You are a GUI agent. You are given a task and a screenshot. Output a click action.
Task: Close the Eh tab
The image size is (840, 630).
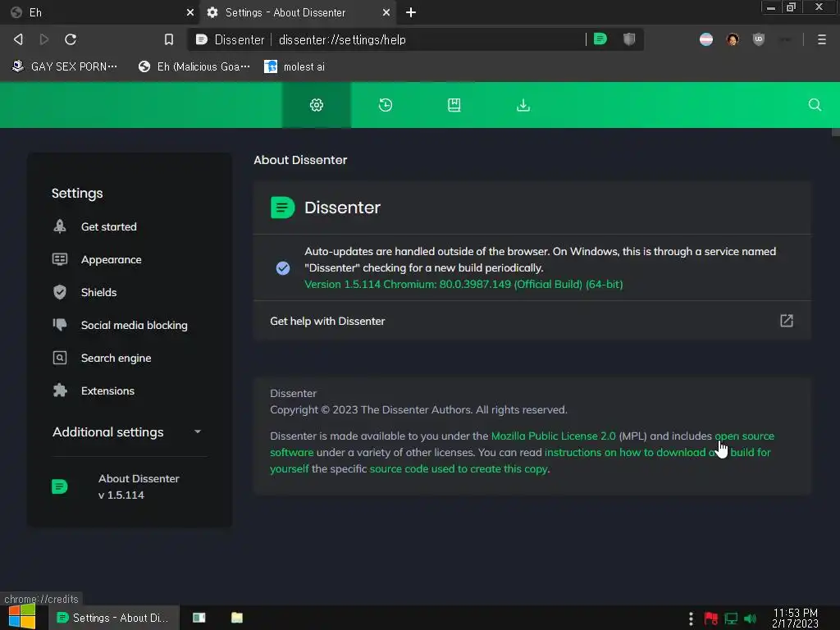(x=190, y=12)
